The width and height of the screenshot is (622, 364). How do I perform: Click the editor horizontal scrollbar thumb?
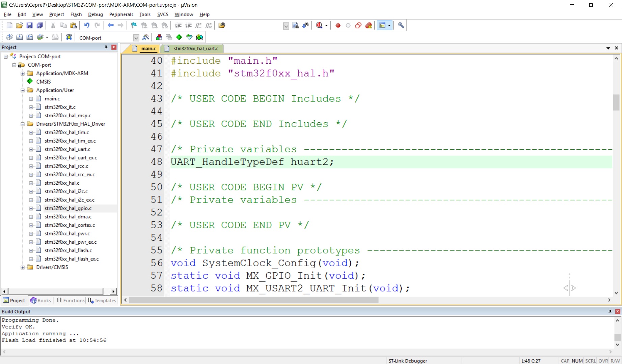[253, 300]
